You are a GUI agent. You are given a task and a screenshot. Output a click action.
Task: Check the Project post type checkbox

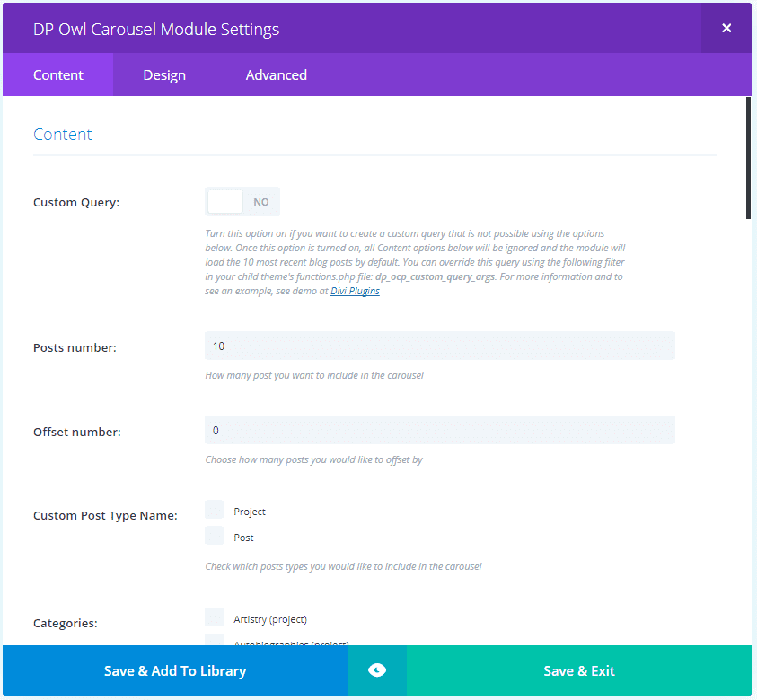(215, 511)
